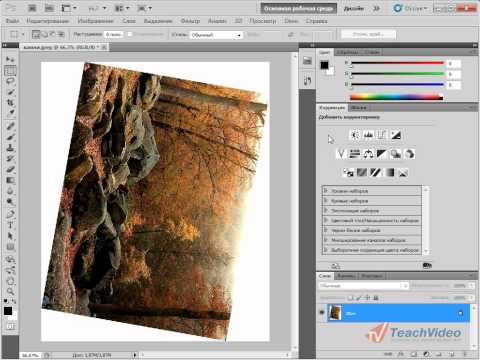Select the Pen tool

coord(10,214)
